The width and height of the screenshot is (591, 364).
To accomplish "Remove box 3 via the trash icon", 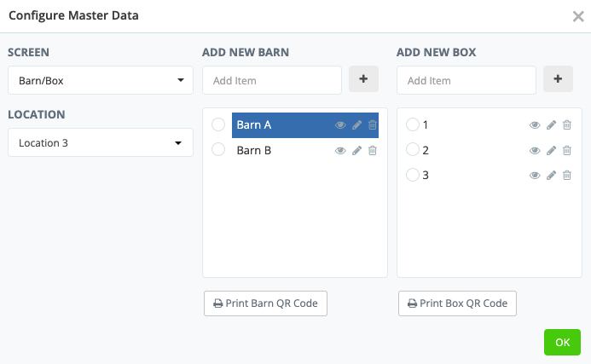I will coord(567,176).
